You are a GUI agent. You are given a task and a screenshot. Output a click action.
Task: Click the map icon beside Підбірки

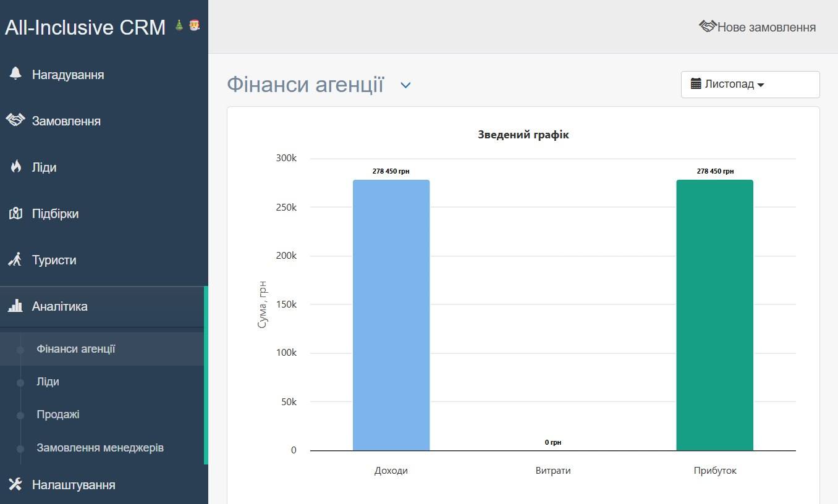pos(15,214)
